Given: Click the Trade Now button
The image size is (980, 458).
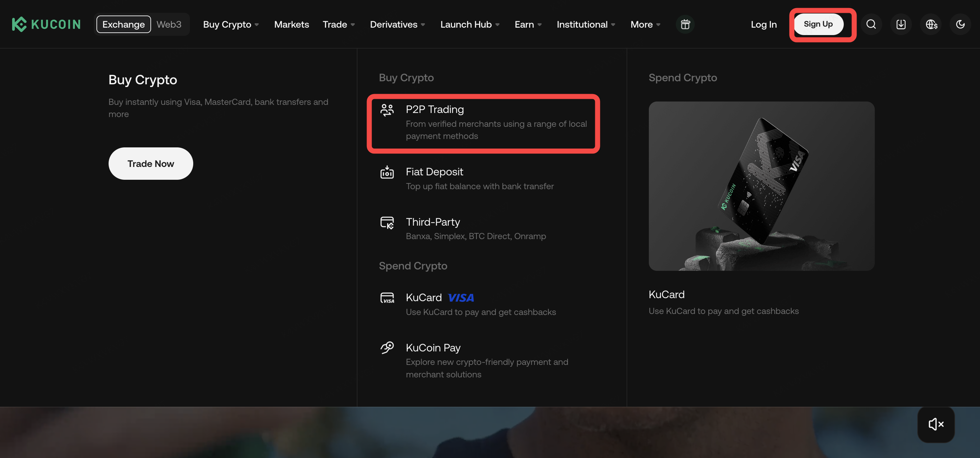Looking at the screenshot, I should 150,164.
